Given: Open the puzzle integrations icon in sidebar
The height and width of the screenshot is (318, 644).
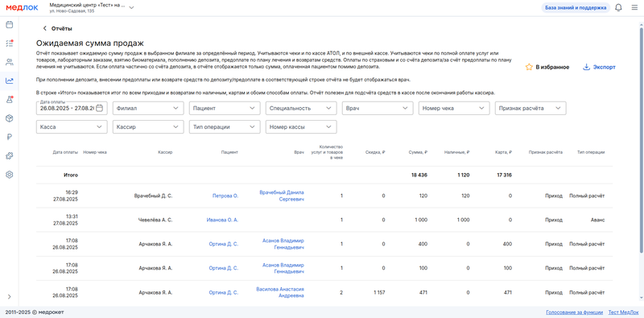Looking at the screenshot, I should point(9,155).
